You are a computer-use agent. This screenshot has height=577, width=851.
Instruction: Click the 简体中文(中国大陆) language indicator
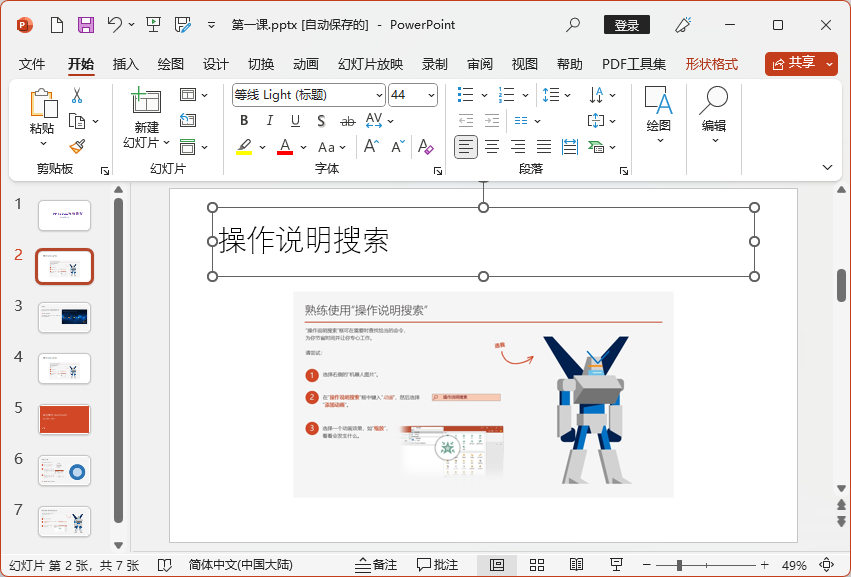click(x=240, y=565)
